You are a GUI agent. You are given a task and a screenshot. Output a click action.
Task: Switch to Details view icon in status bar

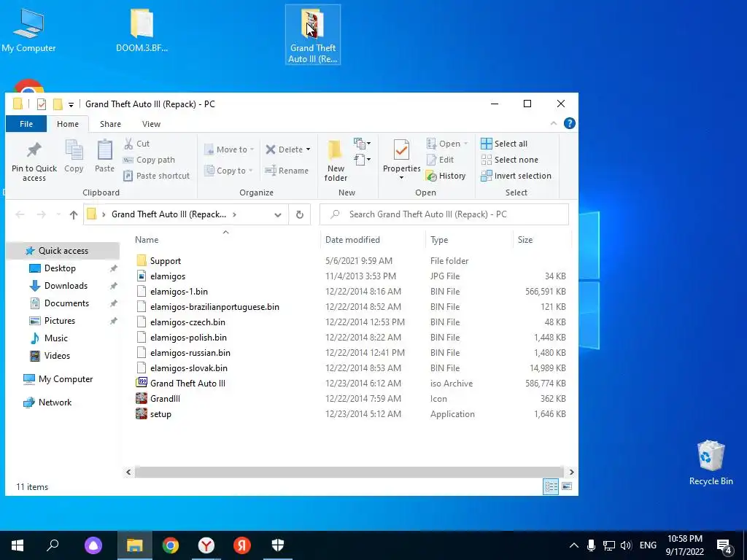click(551, 486)
